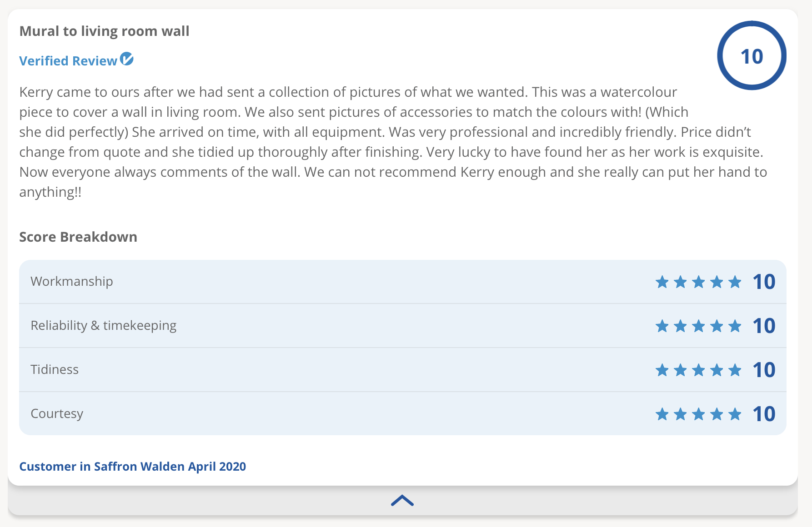
Task: Open the Verified Review link
Action: (x=68, y=61)
